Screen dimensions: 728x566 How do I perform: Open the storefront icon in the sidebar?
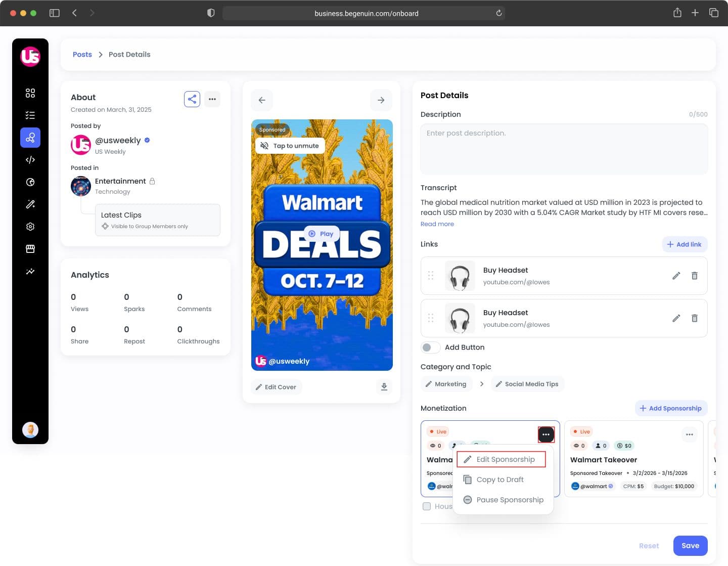point(30,249)
